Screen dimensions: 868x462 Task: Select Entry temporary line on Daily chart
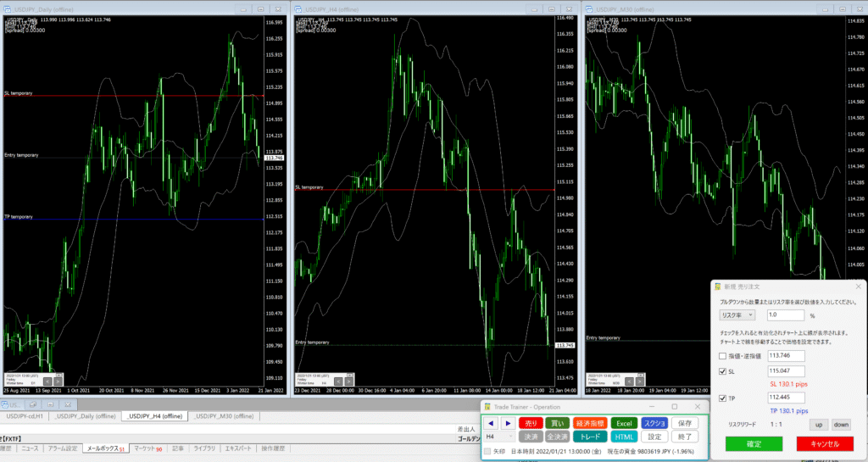[x=133, y=158]
